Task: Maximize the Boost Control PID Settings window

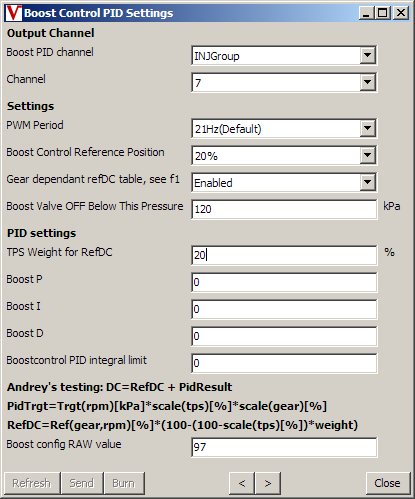Action: [x=383, y=13]
